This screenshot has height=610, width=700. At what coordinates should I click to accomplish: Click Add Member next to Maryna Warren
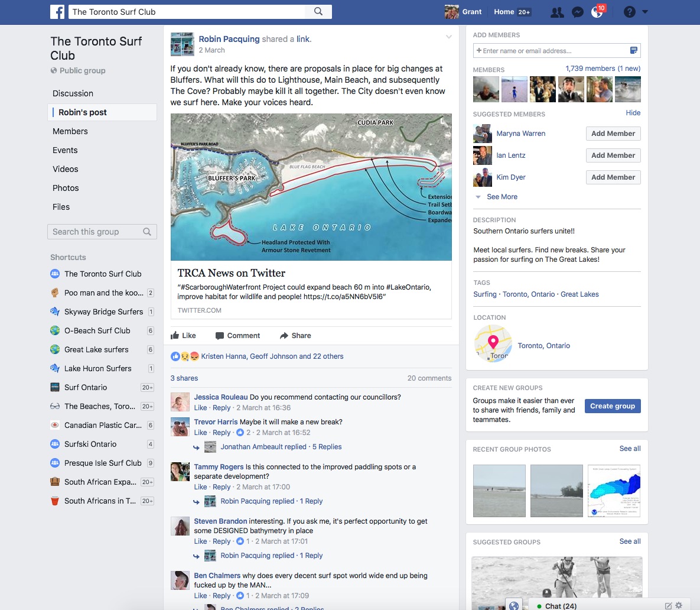click(x=613, y=134)
